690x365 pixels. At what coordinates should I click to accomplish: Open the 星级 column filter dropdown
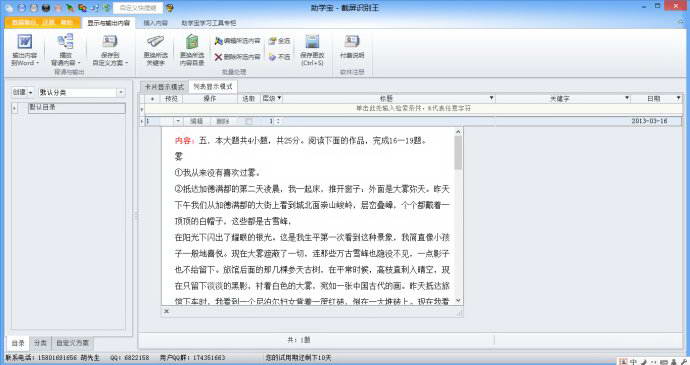coord(279,98)
